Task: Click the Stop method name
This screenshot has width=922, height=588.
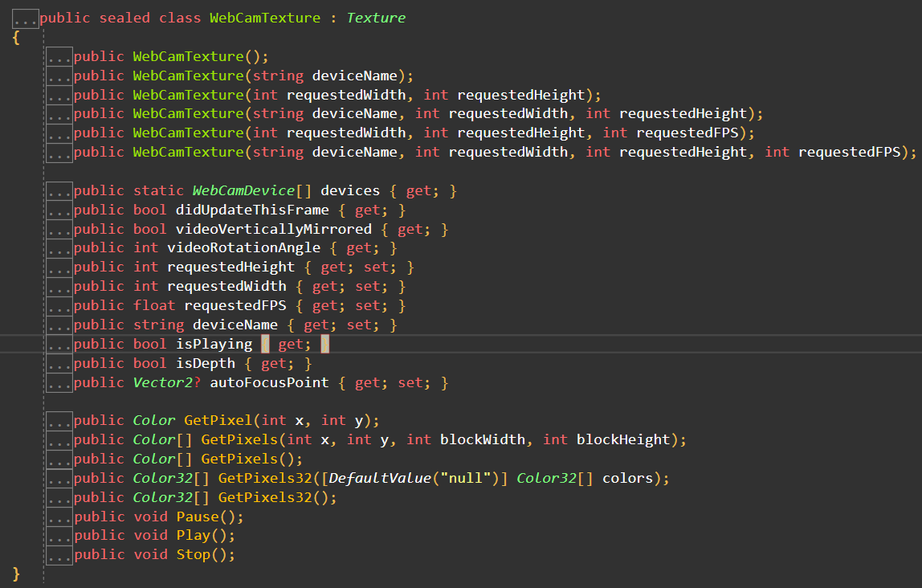Action: tap(193, 554)
